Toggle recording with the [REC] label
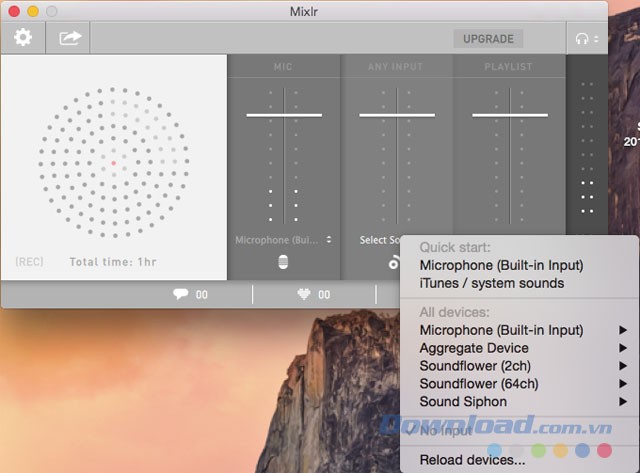640x473 pixels. pyautogui.click(x=29, y=262)
